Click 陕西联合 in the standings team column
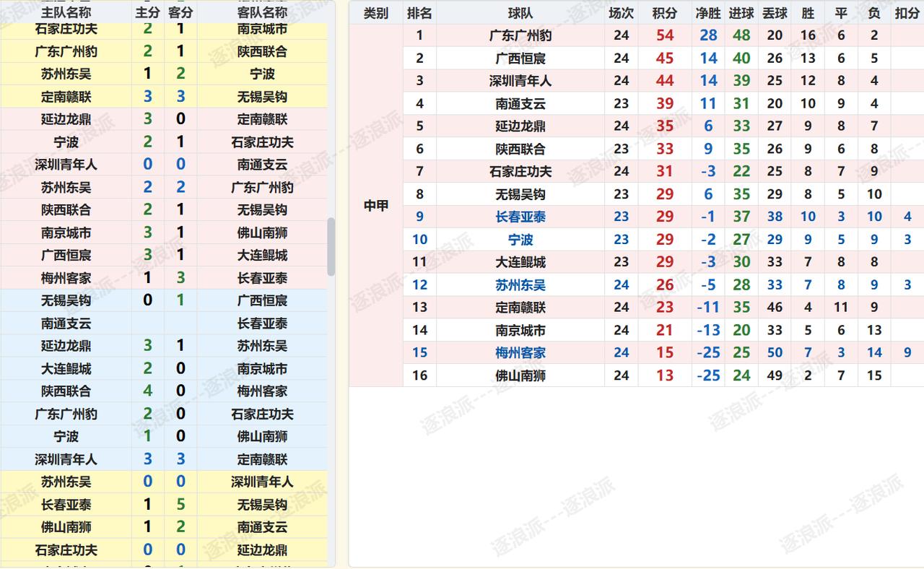The height and width of the screenshot is (569, 924). click(x=520, y=149)
